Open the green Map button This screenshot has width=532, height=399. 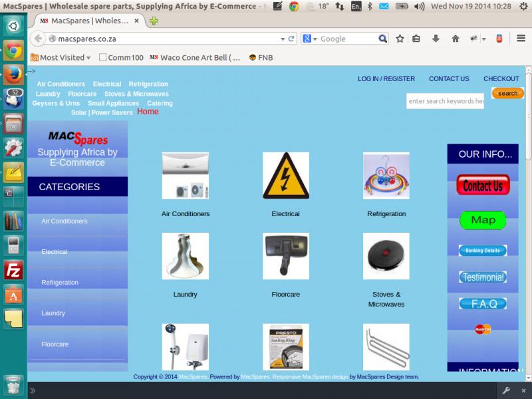483,220
